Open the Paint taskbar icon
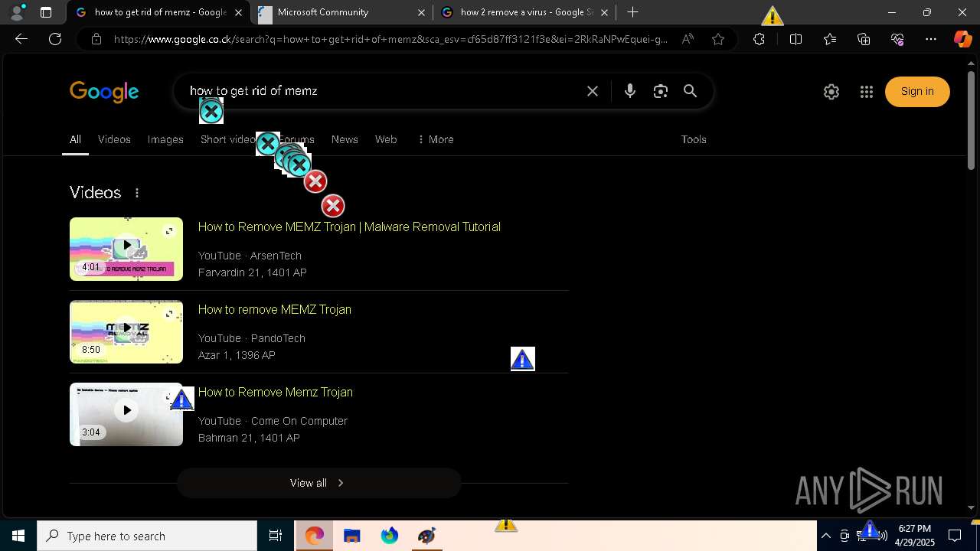980x551 pixels. coord(426,536)
